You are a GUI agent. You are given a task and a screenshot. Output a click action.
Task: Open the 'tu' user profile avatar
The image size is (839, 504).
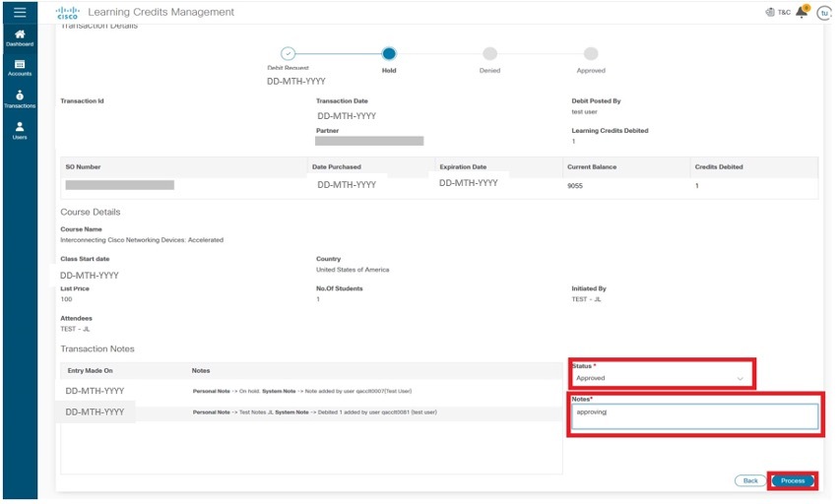click(x=824, y=13)
